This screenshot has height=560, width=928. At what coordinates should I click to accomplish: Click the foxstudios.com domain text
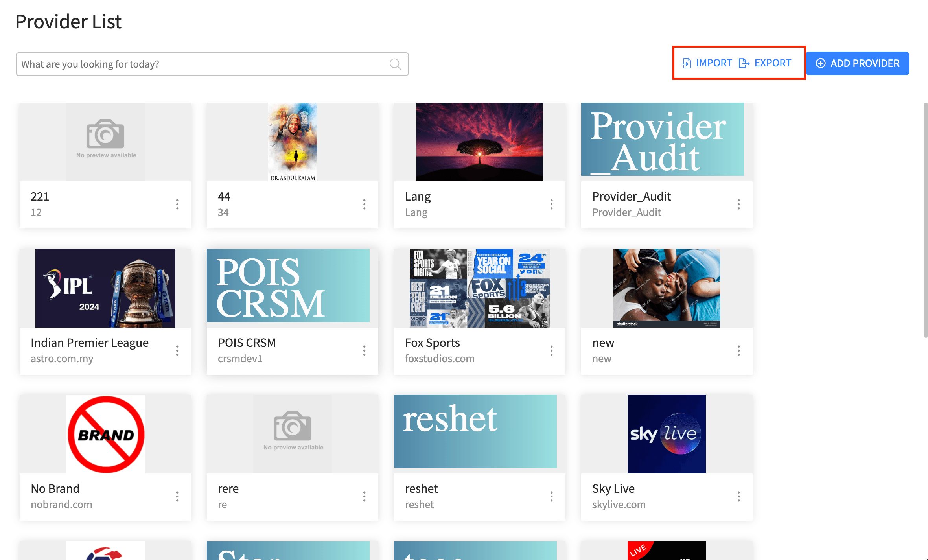440,359
